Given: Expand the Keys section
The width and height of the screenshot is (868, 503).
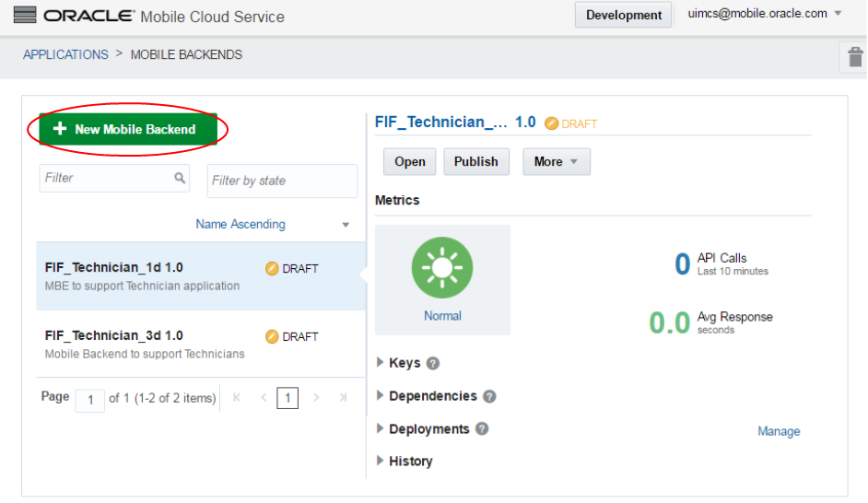Looking at the screenshot, I should (380, 362).
